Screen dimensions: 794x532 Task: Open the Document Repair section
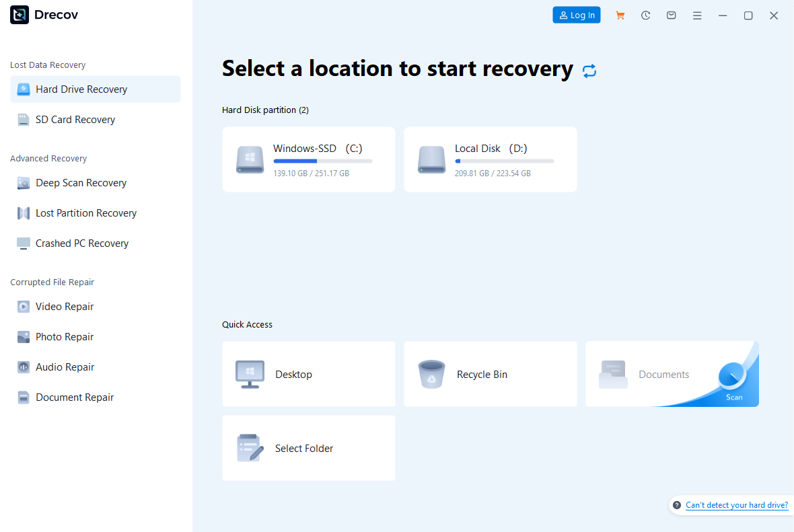point(73,397)
